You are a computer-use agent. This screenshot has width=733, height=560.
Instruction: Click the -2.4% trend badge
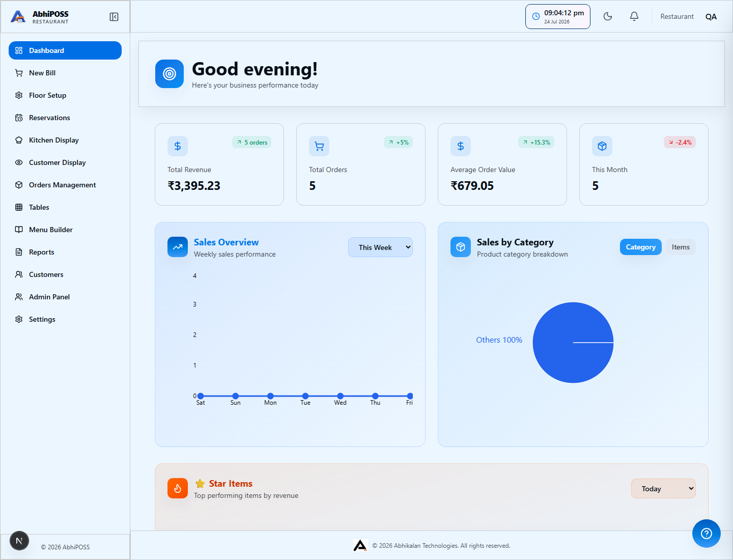[680, 143]
